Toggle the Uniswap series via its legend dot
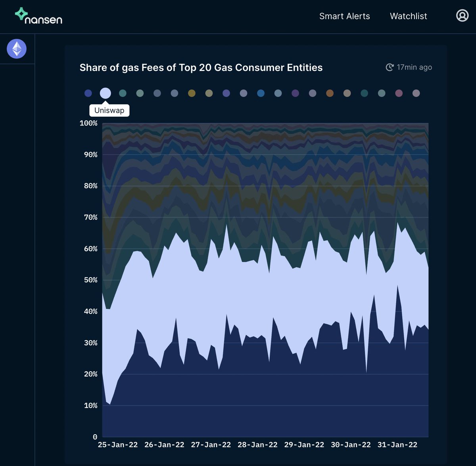Image resolution: width=476 pixels, height=466 pixels. (106, 93)
